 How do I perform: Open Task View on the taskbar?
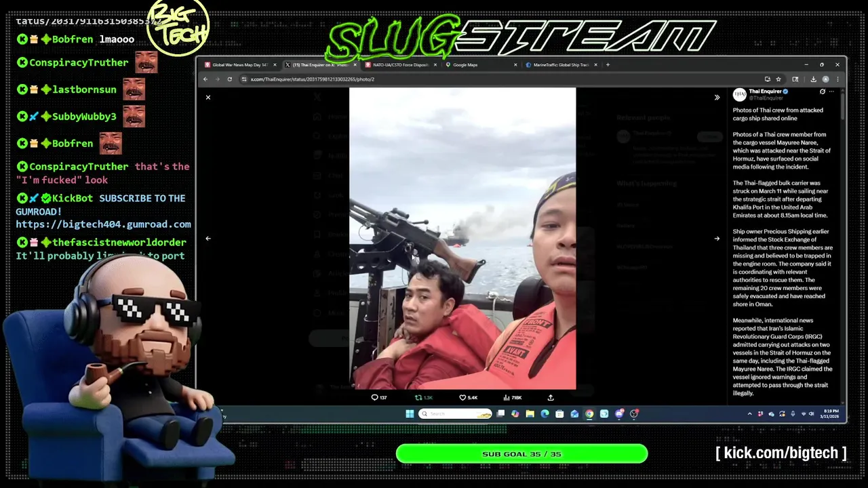click(500, 413)
